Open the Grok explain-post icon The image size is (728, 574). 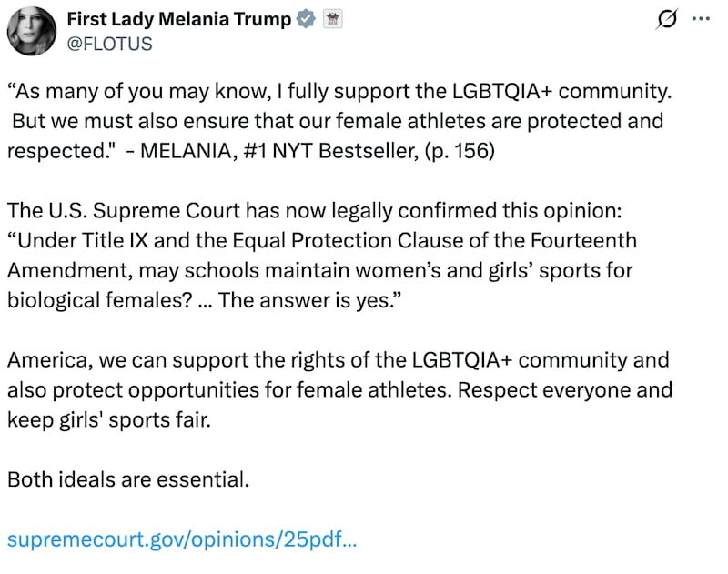(x=667, y=19)
